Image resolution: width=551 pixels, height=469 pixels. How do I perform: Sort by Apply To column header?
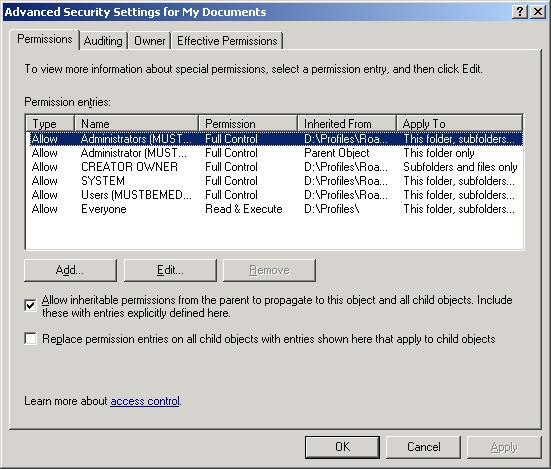pos(460,124)
